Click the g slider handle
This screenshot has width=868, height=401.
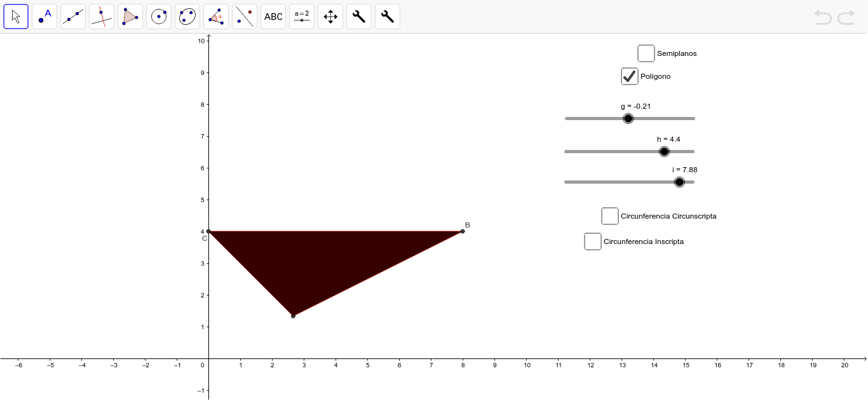[628, 118]
